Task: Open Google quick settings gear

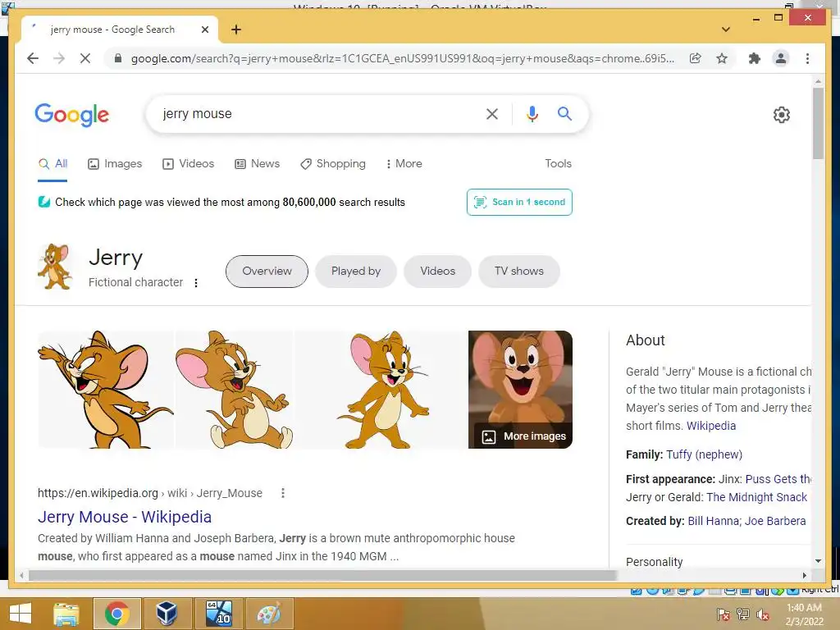Action: coord(782,115)
